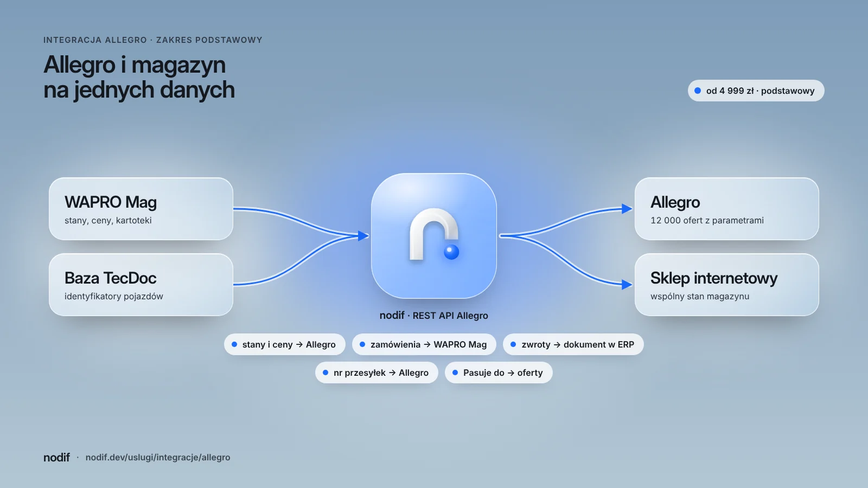Select the Allegro card with 12 000 ofert

pos(727,209)
